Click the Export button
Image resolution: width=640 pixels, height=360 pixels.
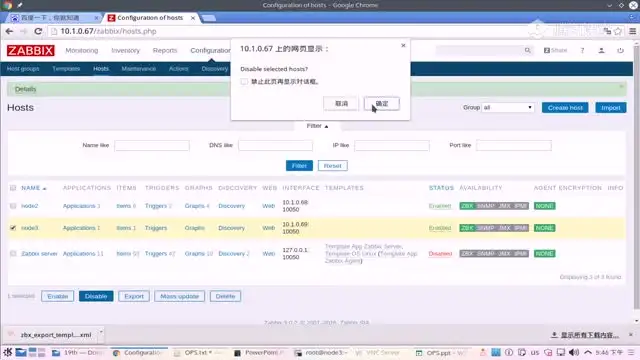(134, 296)
